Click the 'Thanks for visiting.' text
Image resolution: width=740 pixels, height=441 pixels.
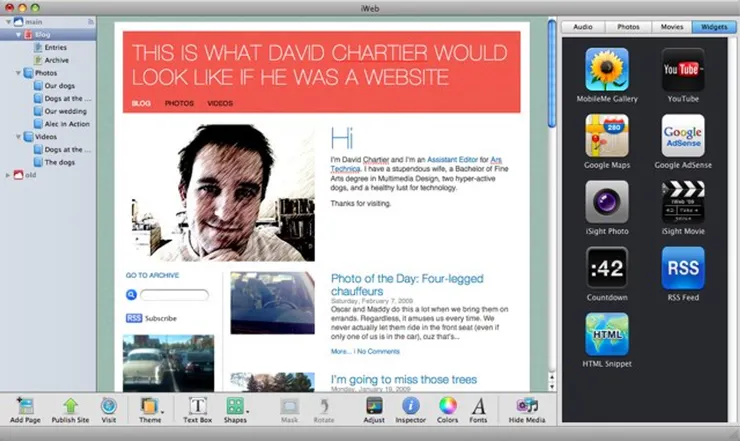[x=361, y=204]
